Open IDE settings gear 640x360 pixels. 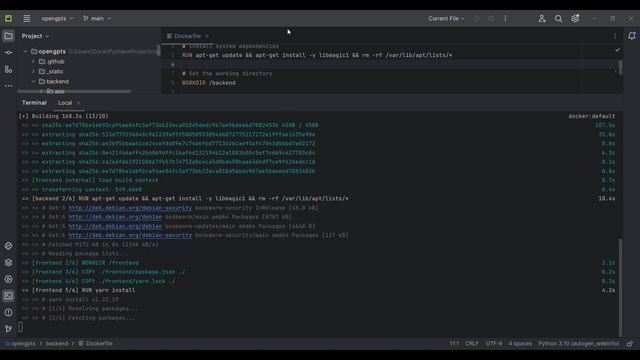pos(575,18)
